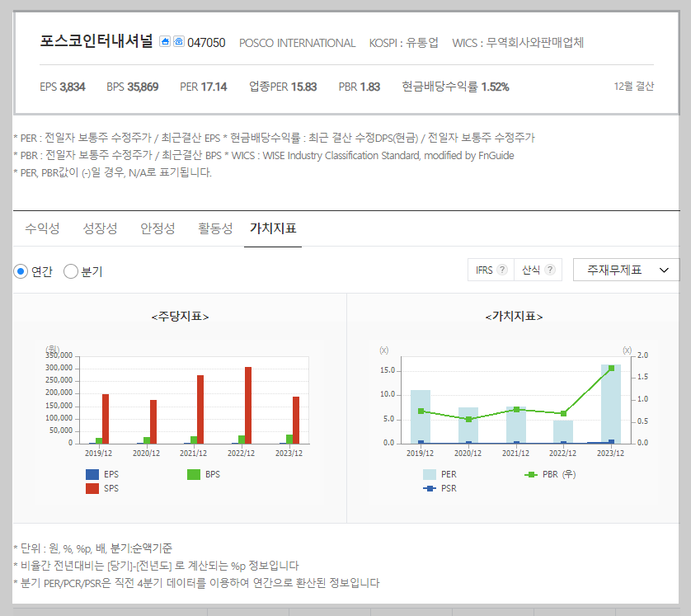Click the 2019/12 PER bar
This screenshot has height=616, width=691.
(421, 416)
